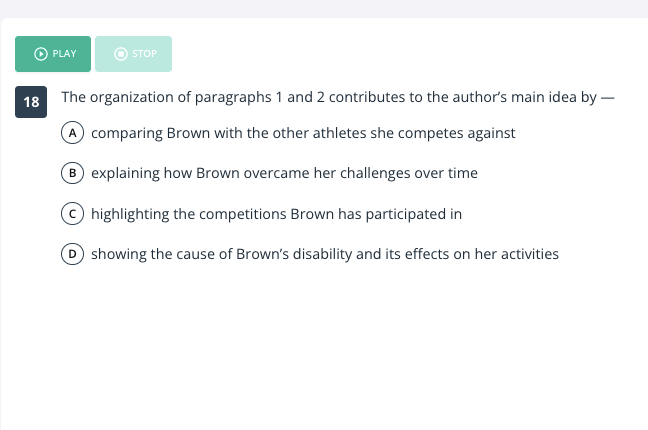Pick answer text about highlighting the competitions

tap(276, 214)
